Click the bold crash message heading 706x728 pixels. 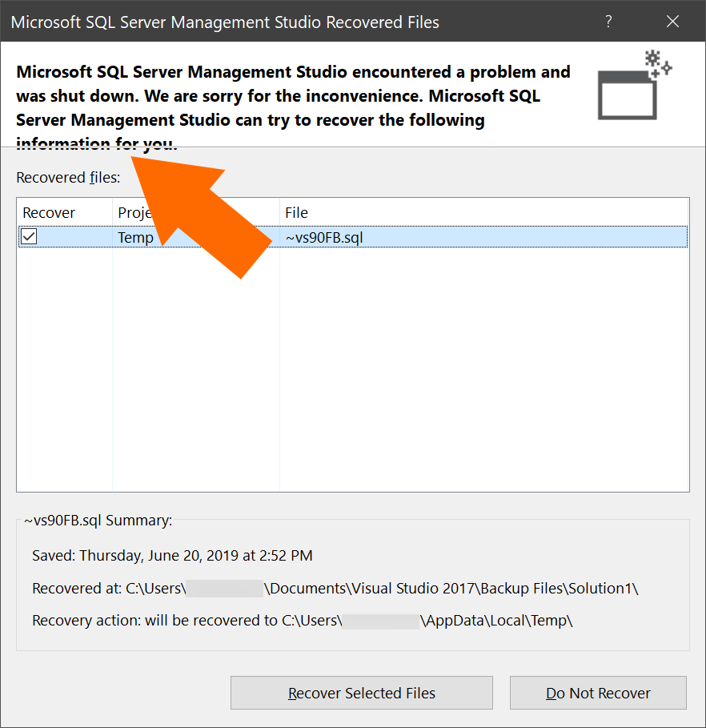coord(293,96)
